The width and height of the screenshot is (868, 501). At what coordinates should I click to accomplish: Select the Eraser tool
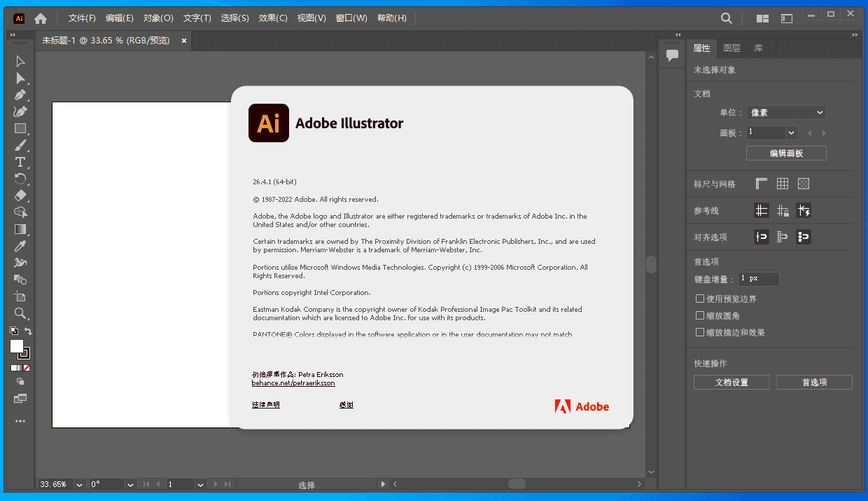[20, 195]
